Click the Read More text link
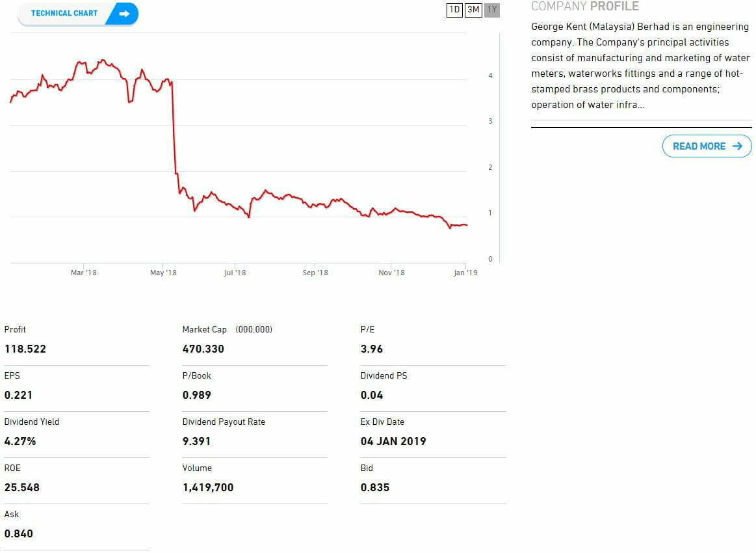Screen dimensions: 756x553 click(x=699, y=146)
